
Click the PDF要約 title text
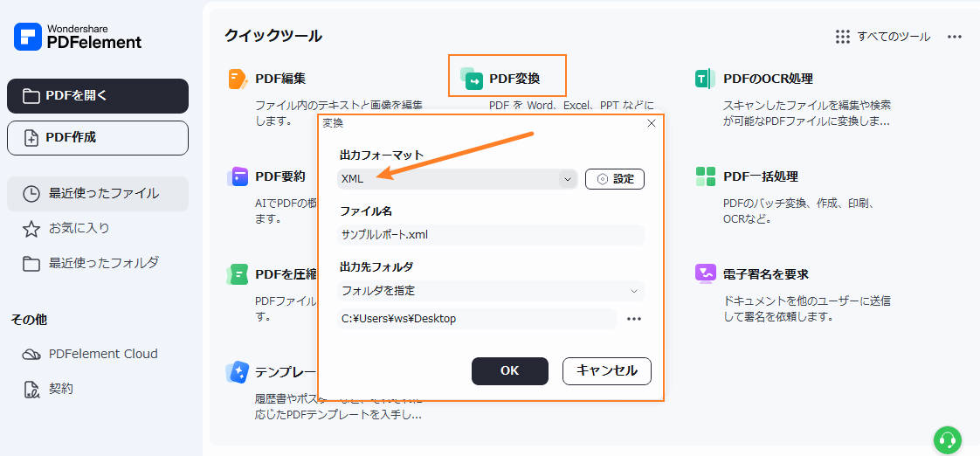pos(280,176)
